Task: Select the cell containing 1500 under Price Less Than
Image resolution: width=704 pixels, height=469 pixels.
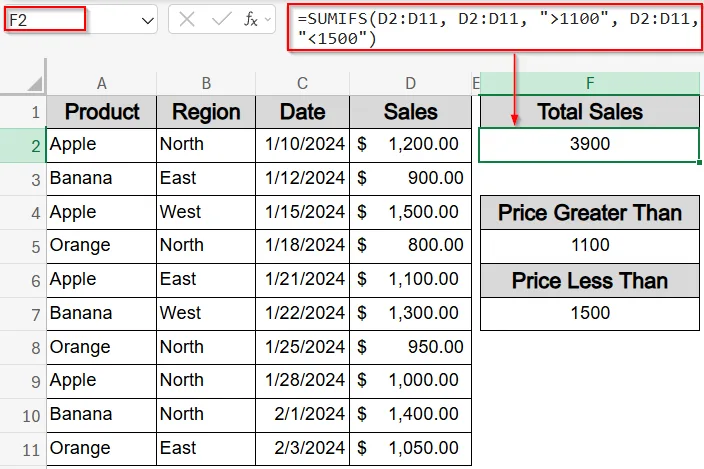Action: tap(590, 314)
